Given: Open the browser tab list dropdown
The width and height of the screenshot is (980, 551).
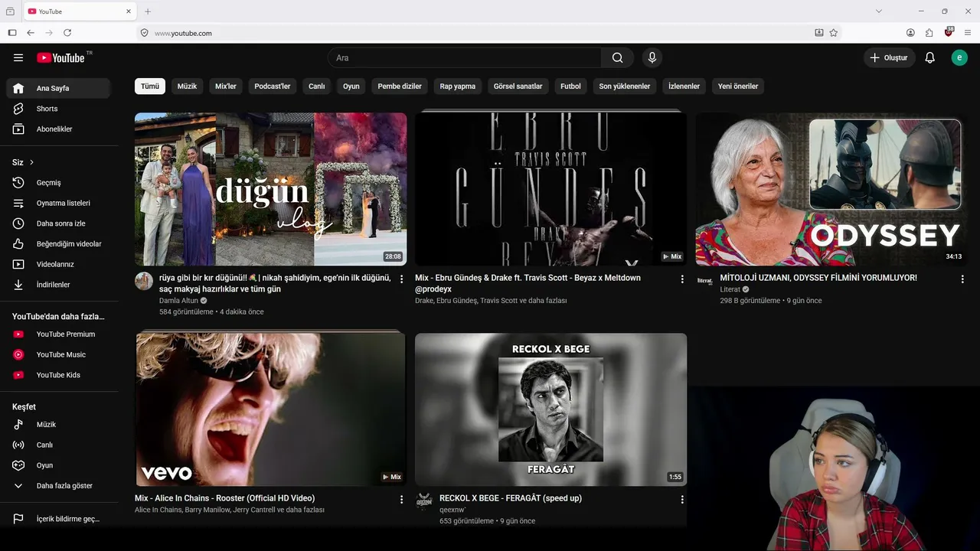Looking at the screenshot, I should 879,11.
